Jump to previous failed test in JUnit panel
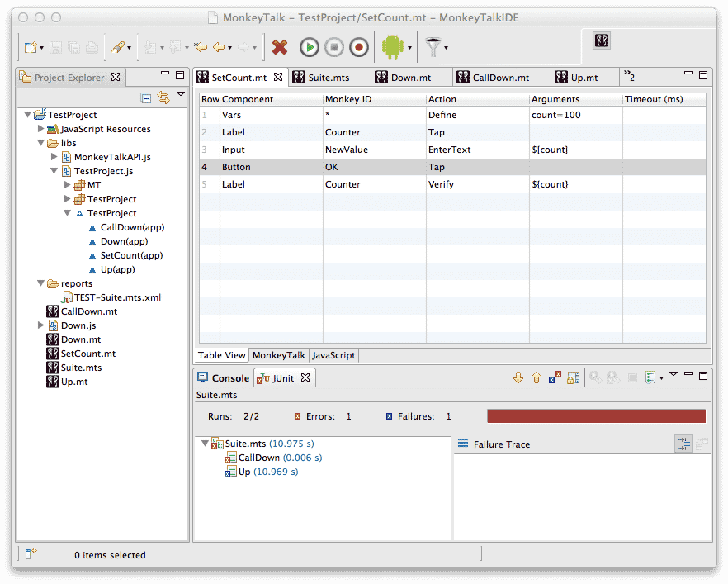Viewport: 728px width, 584px height. pos(537,377)
